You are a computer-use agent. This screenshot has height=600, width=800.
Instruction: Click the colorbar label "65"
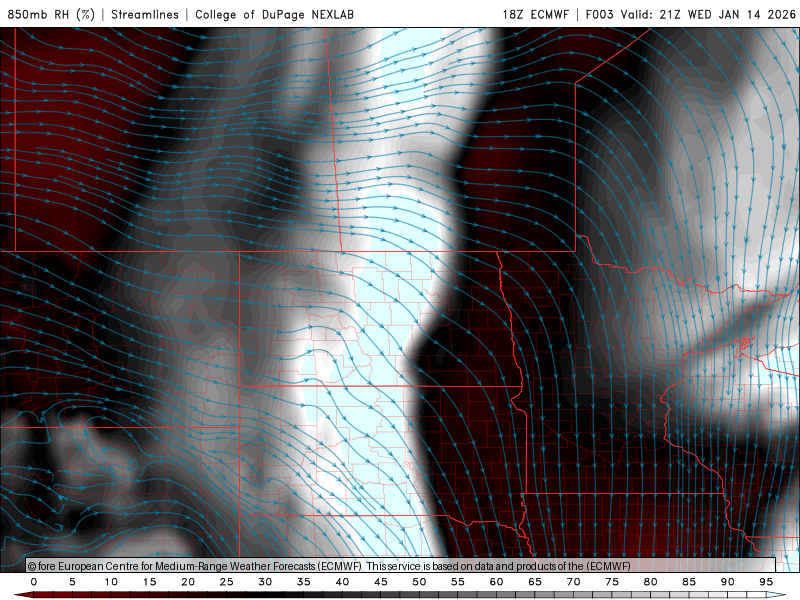pyautogui.click(x=535, y=582)
